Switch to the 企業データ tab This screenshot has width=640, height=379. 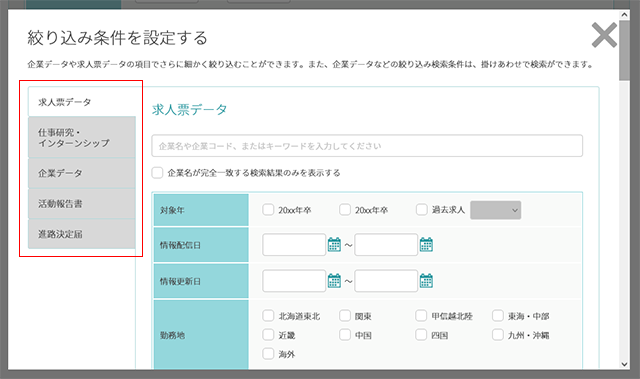point(82,173)
